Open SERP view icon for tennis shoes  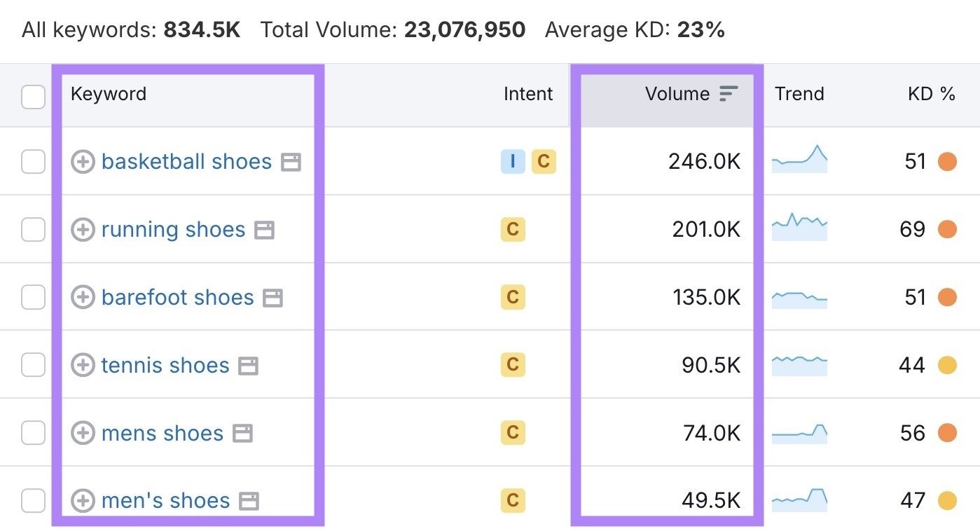(x=248, y=366)
